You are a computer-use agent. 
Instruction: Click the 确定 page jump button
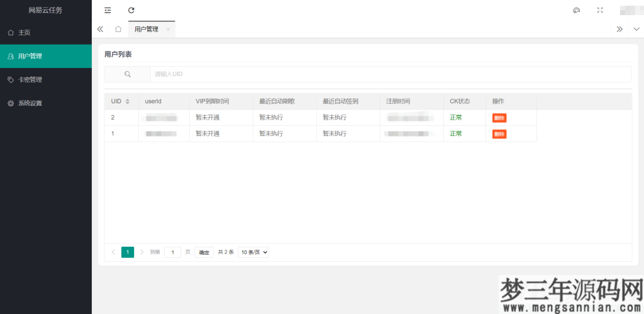[x=204, y=252]
